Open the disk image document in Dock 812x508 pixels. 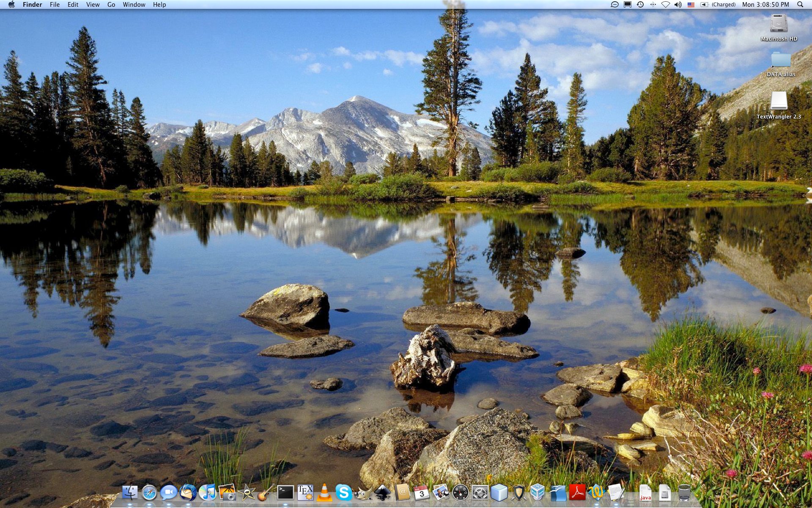665,493
